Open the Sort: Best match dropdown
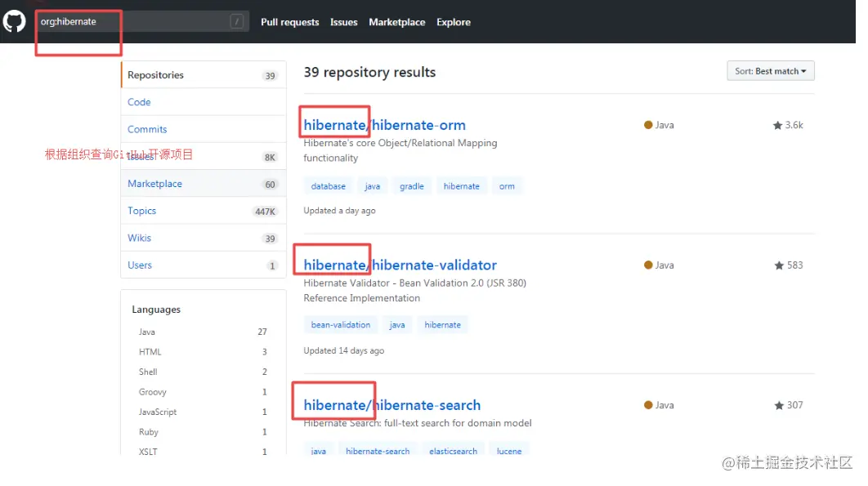This screenshot has width=868, height=486. [x=771, y=71]
